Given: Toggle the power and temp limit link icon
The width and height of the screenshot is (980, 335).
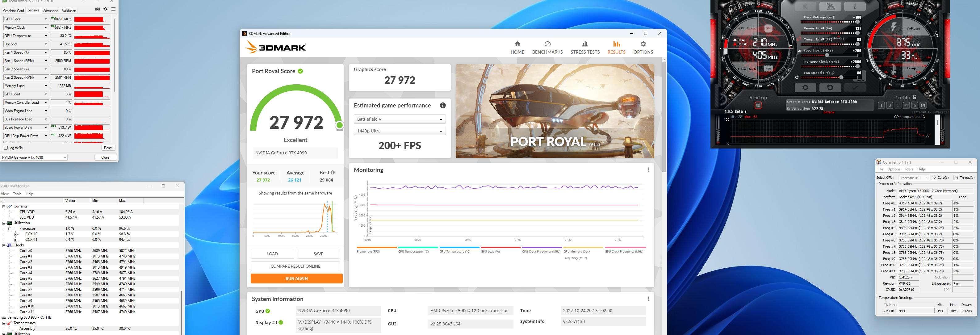Looking at the screenshot, I should point(799,38).
